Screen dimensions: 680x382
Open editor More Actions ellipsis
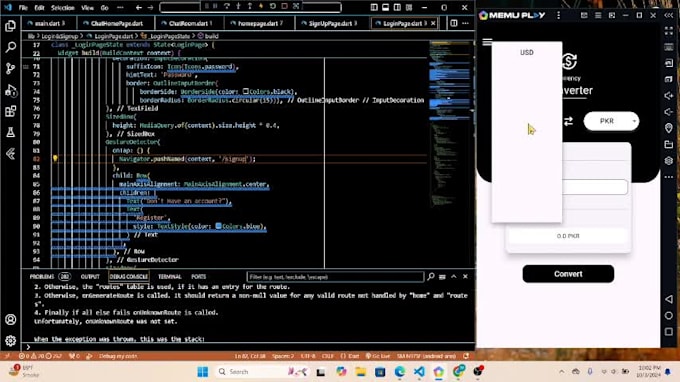[x=465, y=23]
